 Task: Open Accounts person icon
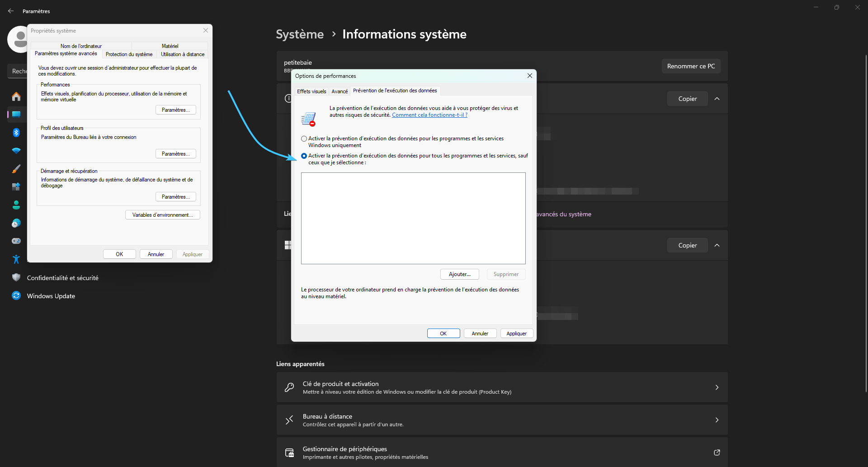pos(16,205)
